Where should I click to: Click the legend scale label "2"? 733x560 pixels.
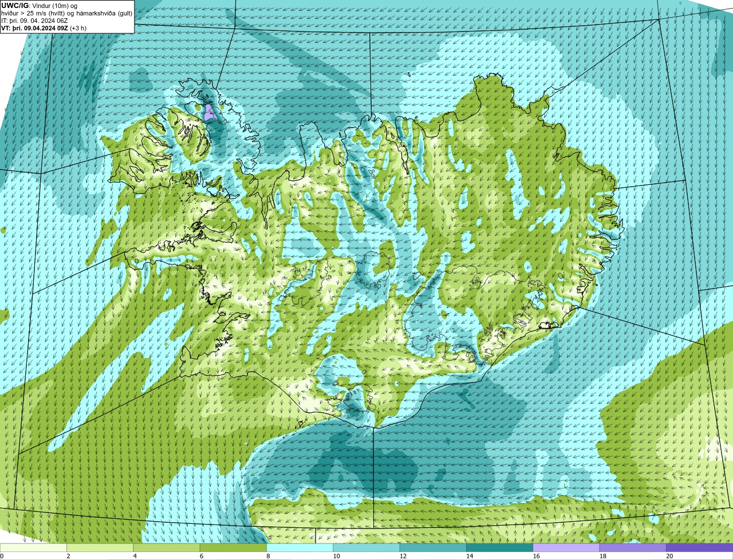[x=68, y=556]
